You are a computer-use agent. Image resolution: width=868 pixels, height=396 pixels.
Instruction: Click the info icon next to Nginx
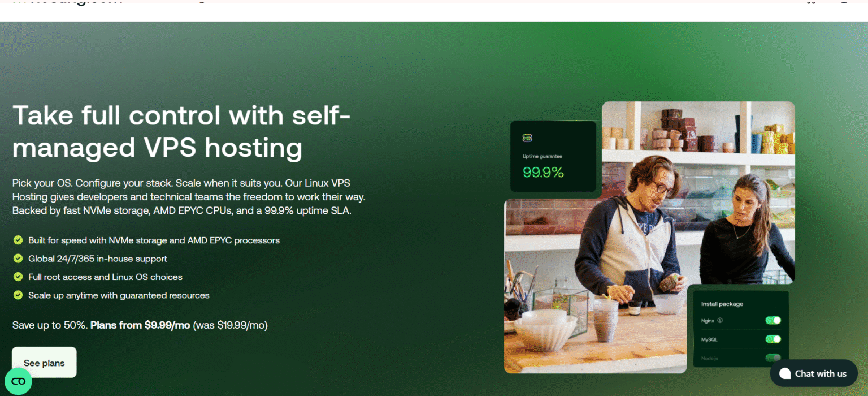720,321
